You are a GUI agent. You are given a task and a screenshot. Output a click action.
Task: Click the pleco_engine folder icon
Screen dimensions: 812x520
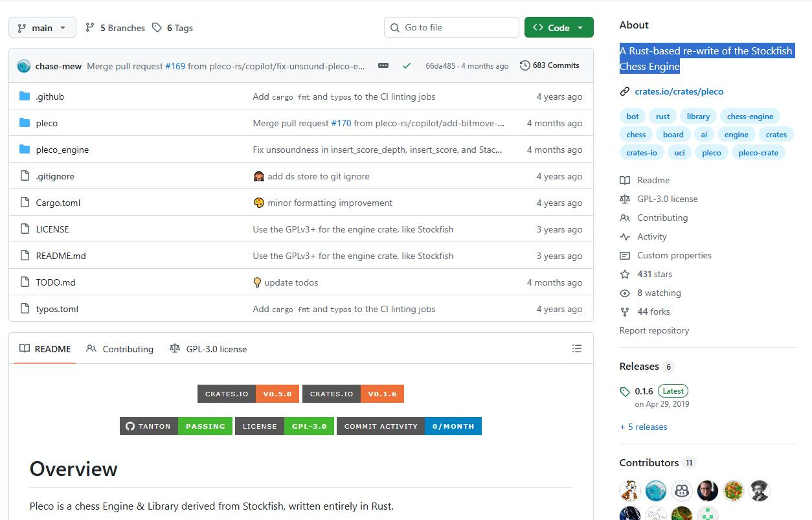25,150
